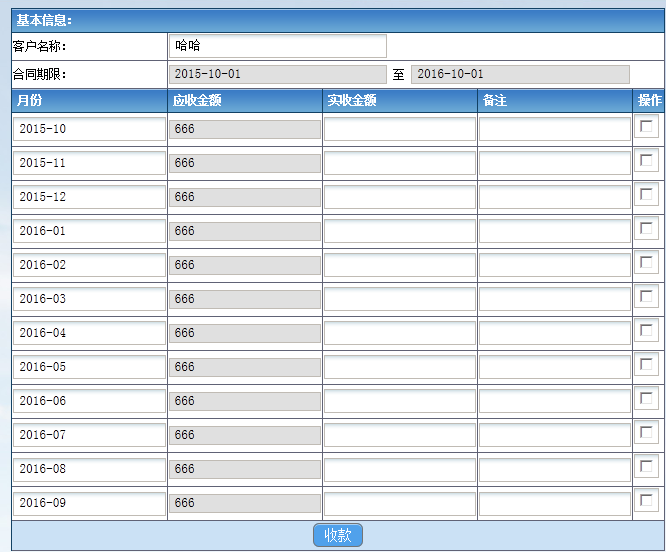Click the 实收金额 input for 2016-06

pyautogui.click(x=400, y=401)
